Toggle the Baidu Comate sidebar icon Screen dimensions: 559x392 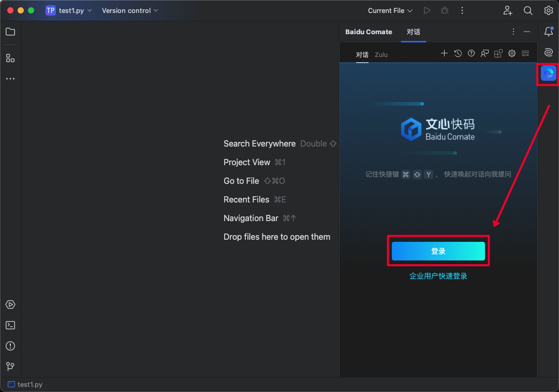point(549,74)
